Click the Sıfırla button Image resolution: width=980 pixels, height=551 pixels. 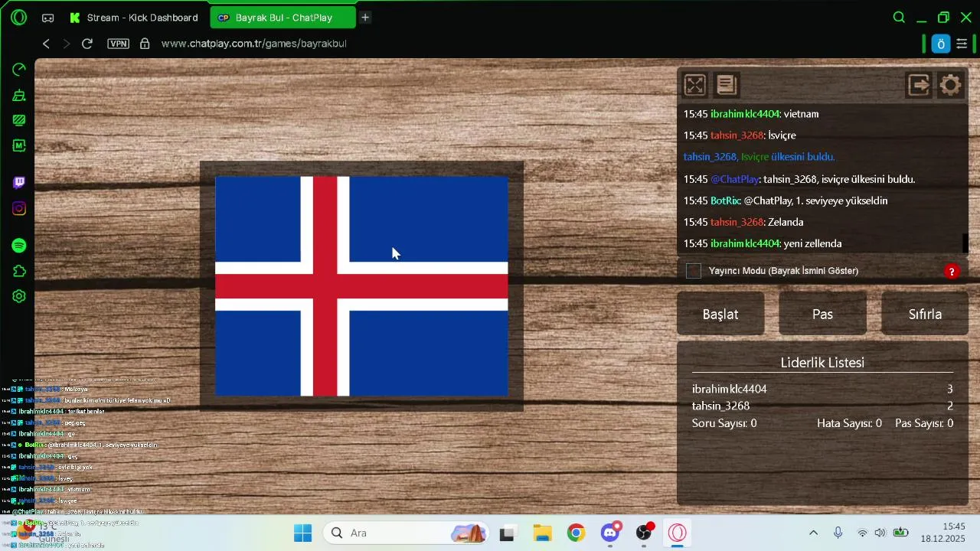(925, 314)
